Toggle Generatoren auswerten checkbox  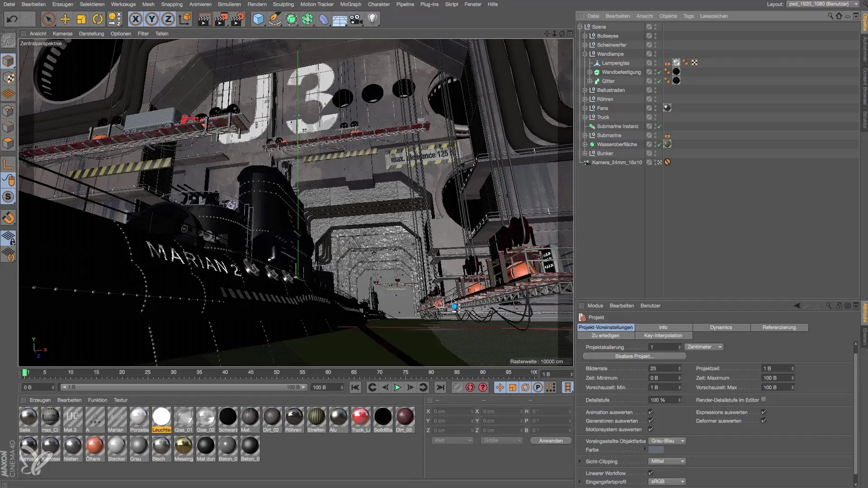click(651, 421)
